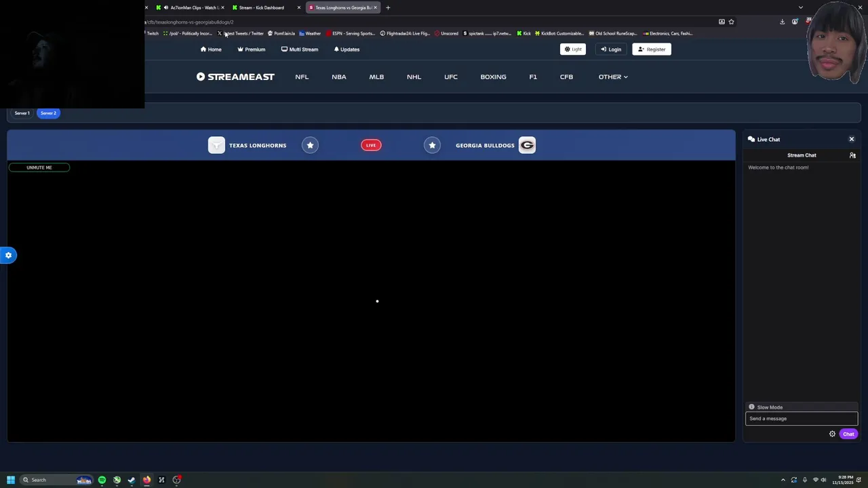Image resolution: width=868 pixels, height=488 pixels.
Task: Select Server 2
Action: pos(48,113)
